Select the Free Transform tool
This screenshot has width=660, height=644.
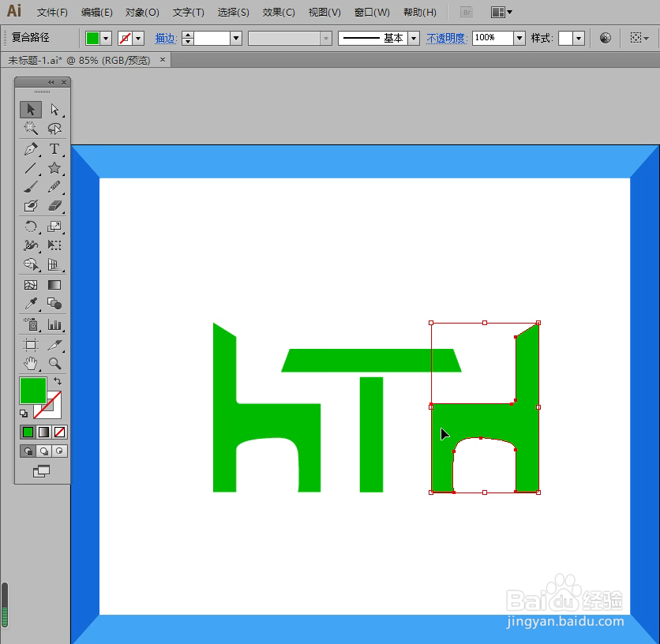coord(54,245)
